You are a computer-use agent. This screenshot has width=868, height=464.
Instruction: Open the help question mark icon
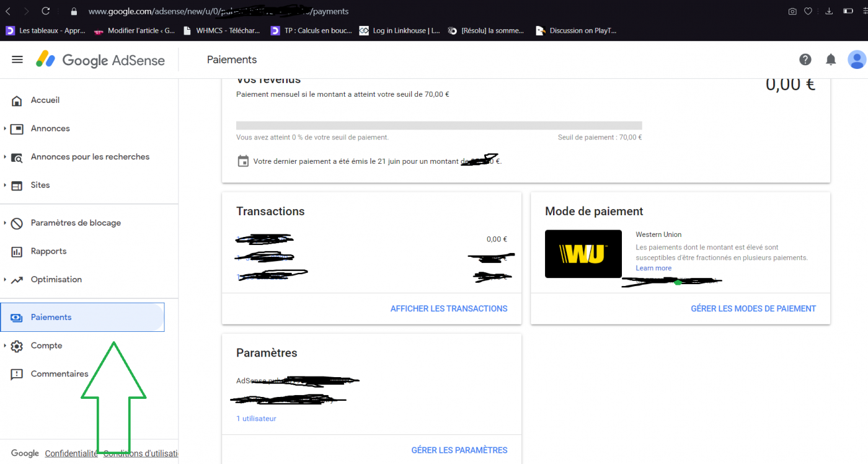click(x=805, y=60)
